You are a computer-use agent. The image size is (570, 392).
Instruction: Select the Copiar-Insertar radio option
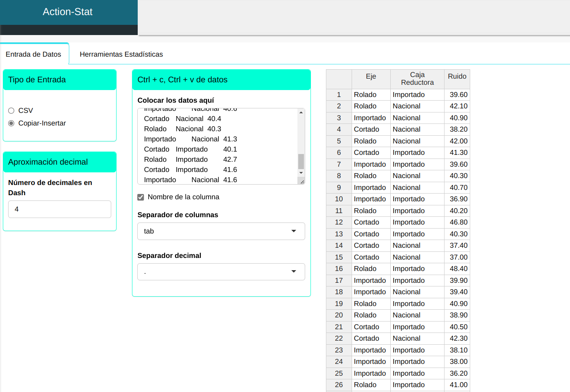11,123
